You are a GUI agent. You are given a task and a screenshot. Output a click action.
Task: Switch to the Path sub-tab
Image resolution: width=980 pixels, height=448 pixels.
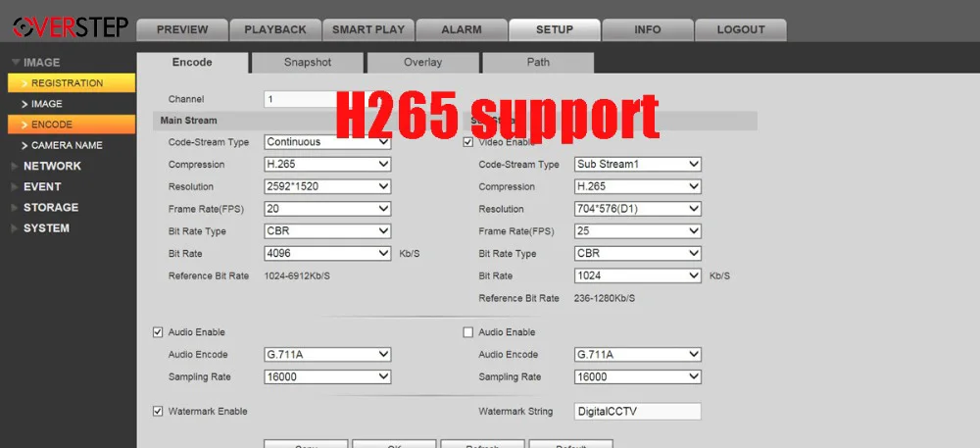(x=538, y=63)
